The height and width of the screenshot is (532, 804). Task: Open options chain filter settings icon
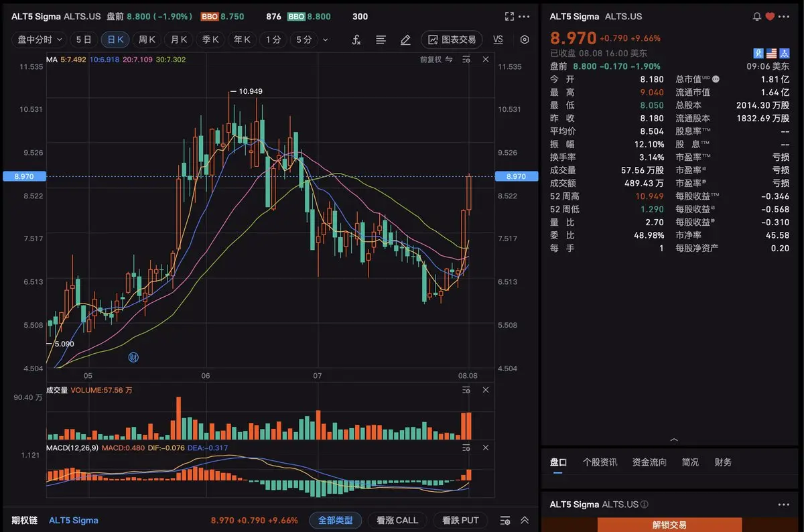pyautogui.click(x=505, y=521)
